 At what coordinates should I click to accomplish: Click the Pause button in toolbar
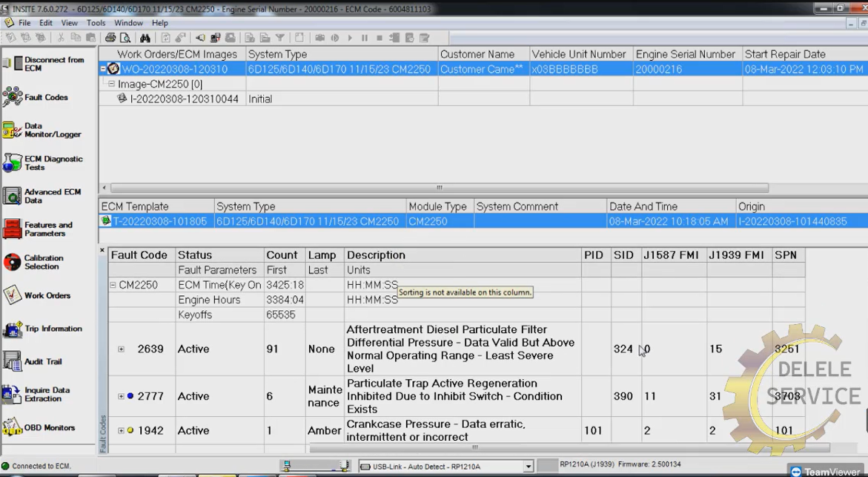[364, 38]
